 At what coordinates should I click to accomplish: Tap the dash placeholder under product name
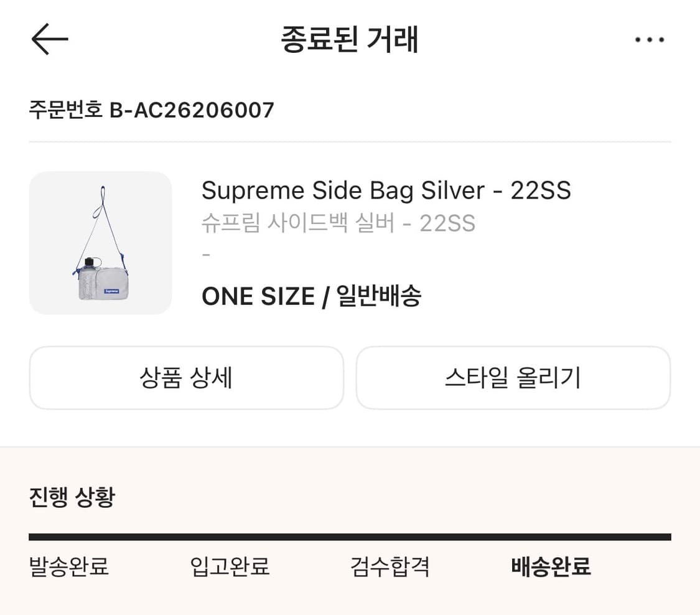coord(207,255)
